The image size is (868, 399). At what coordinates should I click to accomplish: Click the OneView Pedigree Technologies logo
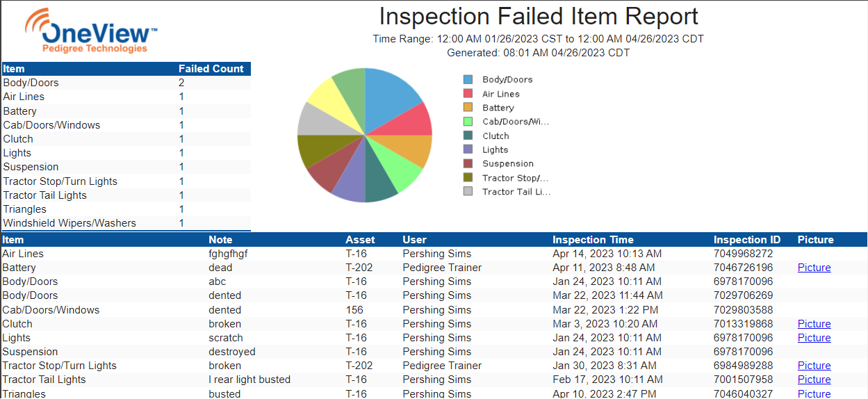[91, 31]
